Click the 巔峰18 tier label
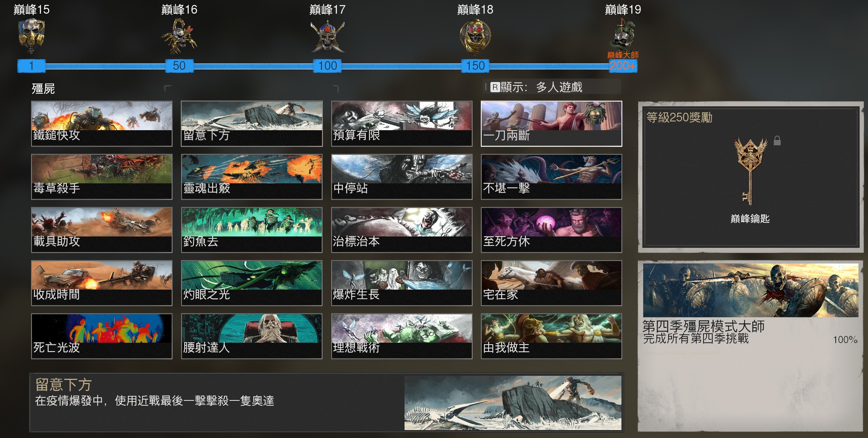 coord(475,9)
